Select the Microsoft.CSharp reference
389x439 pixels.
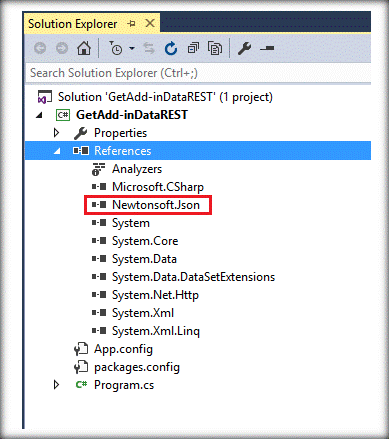pyautogui.click(x=158, y=187)
